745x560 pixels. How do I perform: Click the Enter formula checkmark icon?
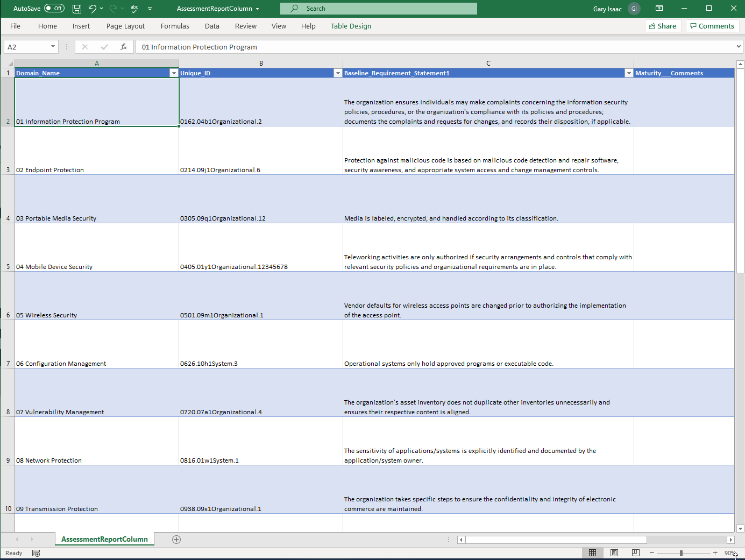(x=104, y=47)
